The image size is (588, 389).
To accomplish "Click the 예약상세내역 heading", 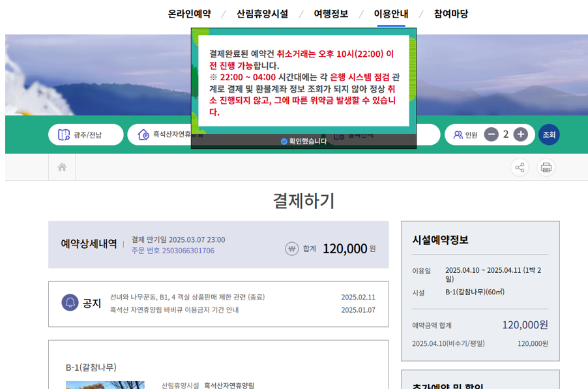I will click(89, 243).
